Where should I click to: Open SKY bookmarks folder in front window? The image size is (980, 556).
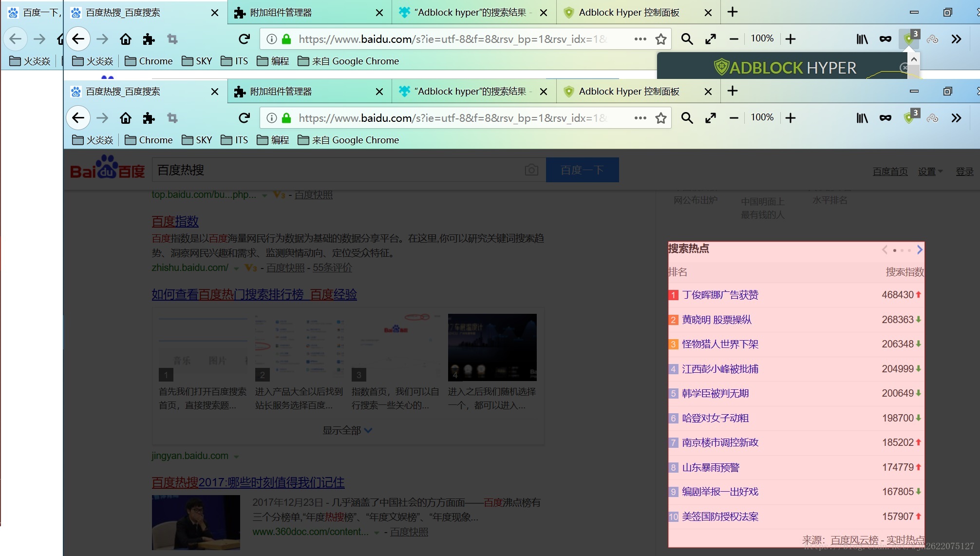197,140
